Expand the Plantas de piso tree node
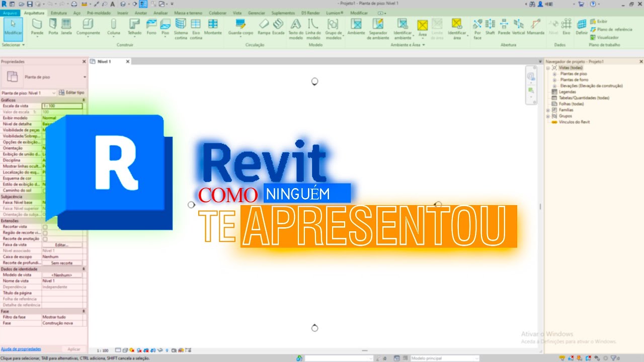This screenshot has height=362, width=644. point(554,74)
